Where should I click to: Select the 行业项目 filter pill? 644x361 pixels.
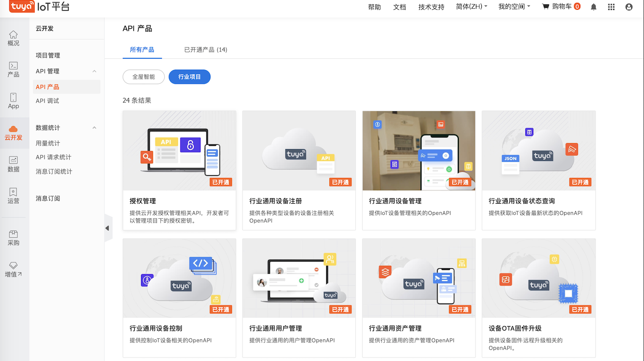pyautogui.click(x=190, y=77)
